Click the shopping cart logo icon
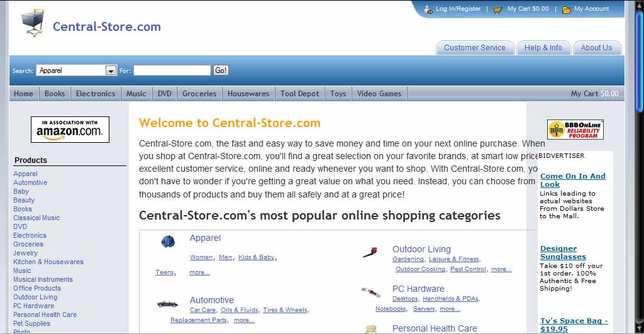 [x=33, y=23]
